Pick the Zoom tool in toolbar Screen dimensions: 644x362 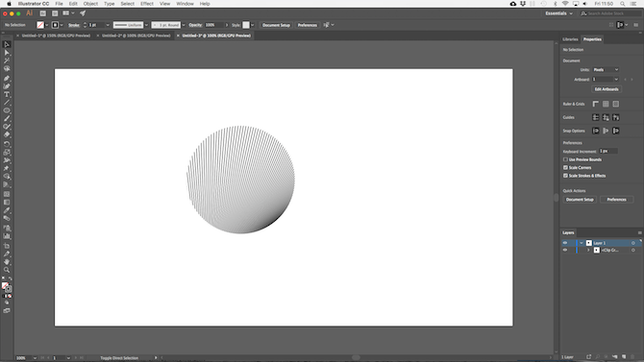click(x=7, y=270)
